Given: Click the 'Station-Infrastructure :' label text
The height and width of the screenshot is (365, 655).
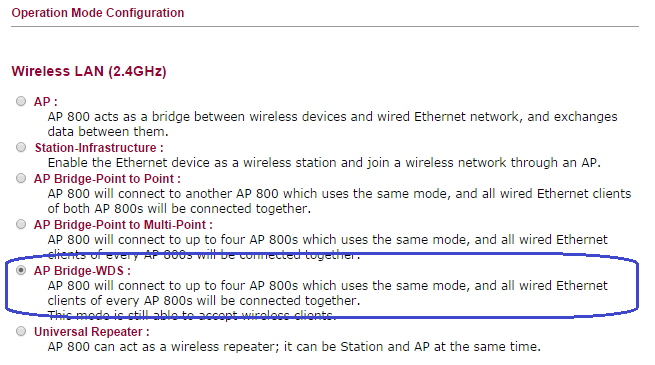Looking at the screenshot, I should [99, 148].
